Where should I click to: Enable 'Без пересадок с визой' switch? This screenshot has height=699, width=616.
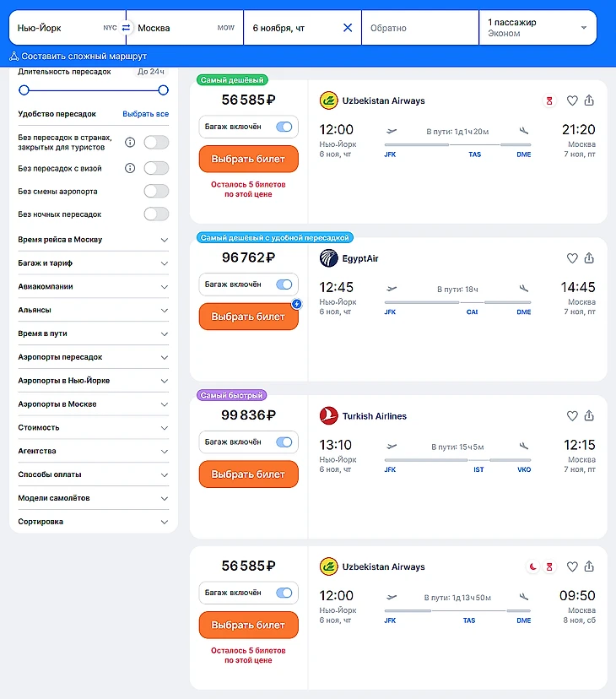(156, 168)
